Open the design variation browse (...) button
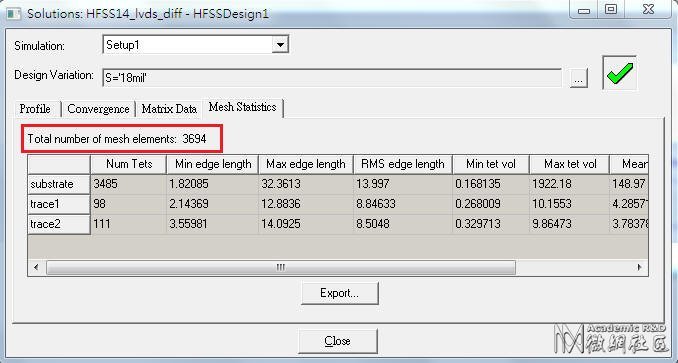 point(579,79)
